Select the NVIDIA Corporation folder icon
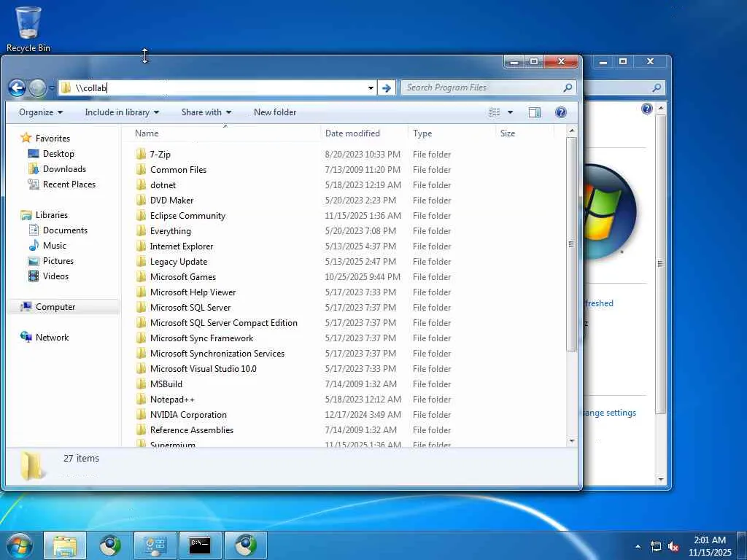747x560 pixels. click(x=141, y=414)
